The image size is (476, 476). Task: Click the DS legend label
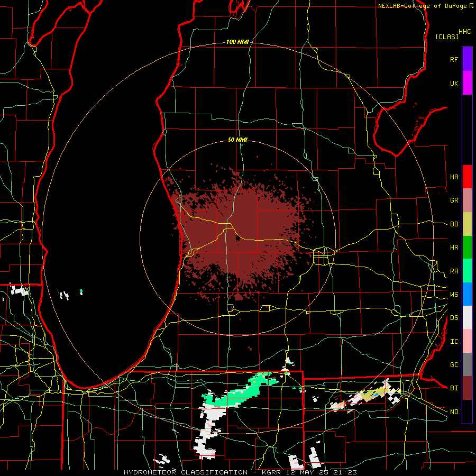tap(454, 318)
